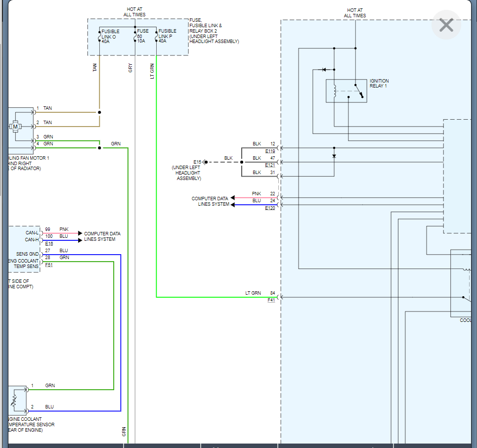Click the F51 connector label

click(49, 265)
